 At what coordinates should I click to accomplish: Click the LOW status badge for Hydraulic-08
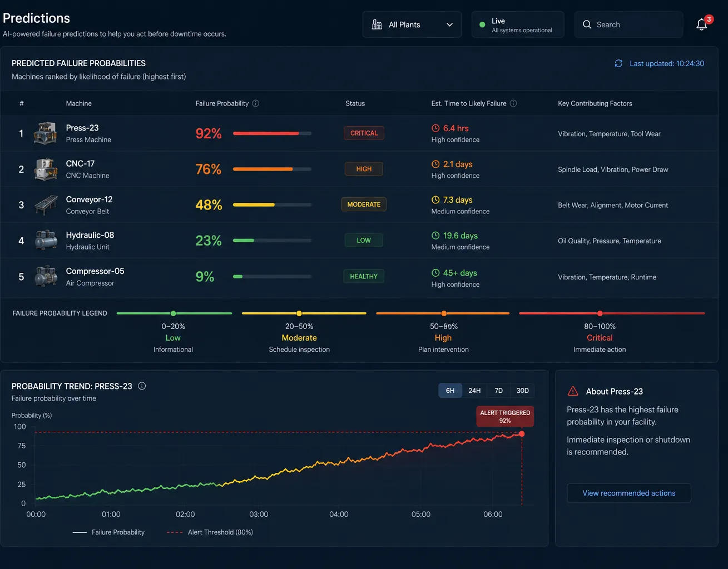point(364,241)
